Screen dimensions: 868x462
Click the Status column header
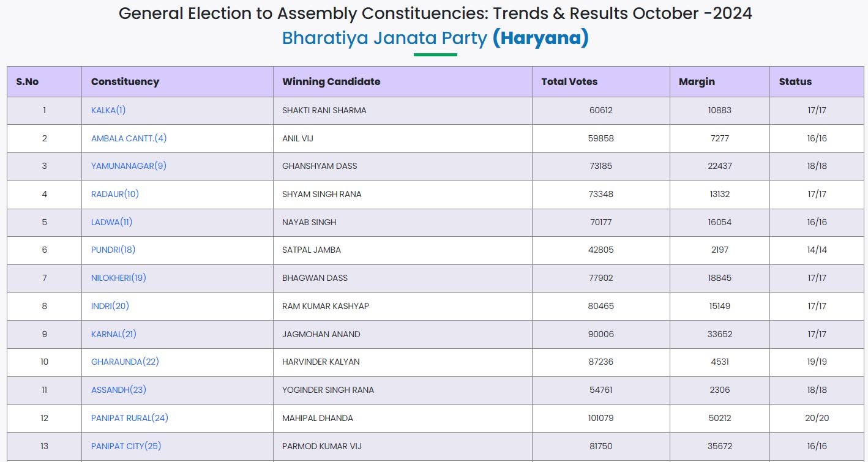795,81
